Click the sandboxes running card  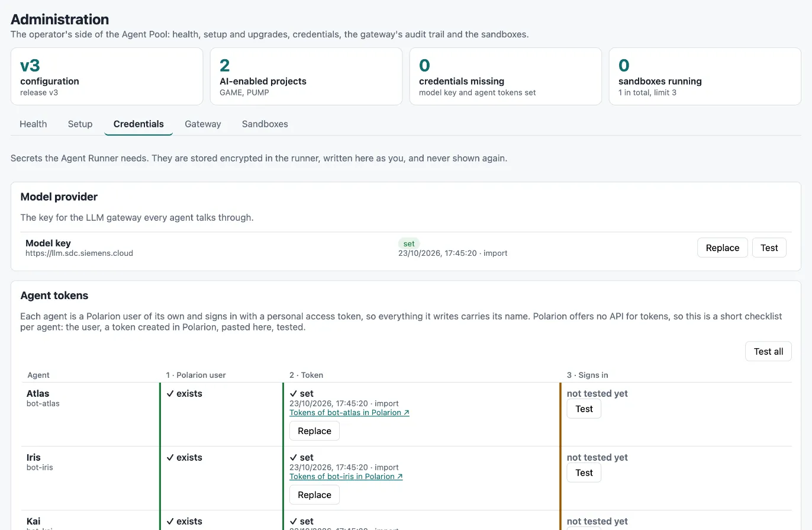click(x=705, y=76)
